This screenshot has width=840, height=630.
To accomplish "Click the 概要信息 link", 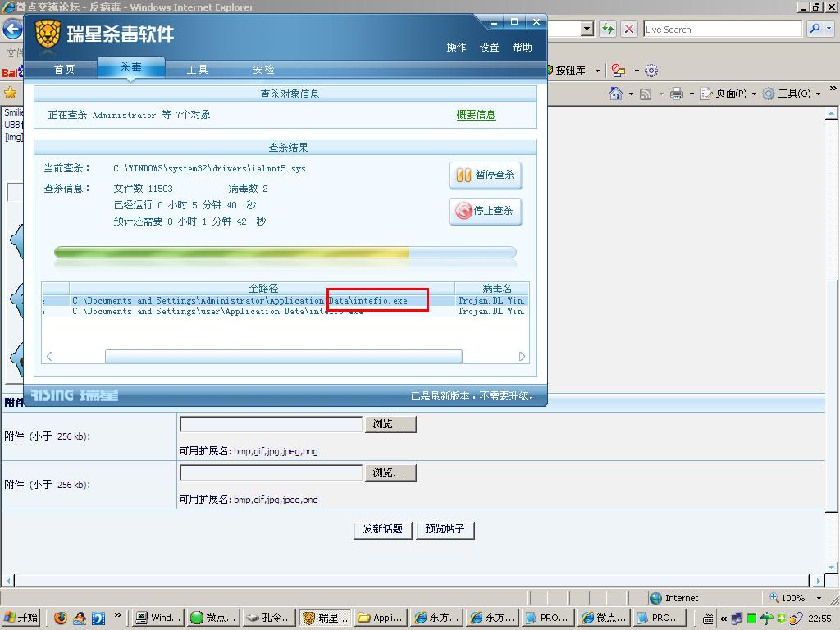I will point(477,115).
